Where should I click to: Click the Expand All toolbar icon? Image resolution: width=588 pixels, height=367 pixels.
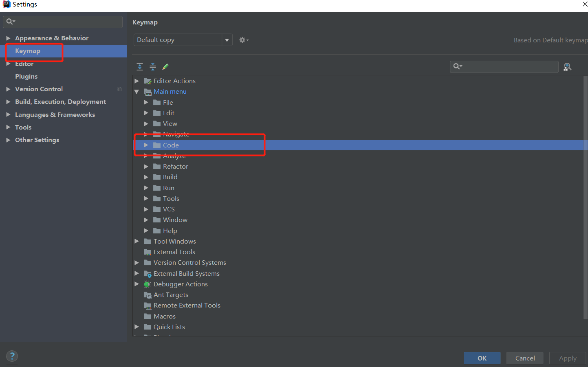click(140, 67)
